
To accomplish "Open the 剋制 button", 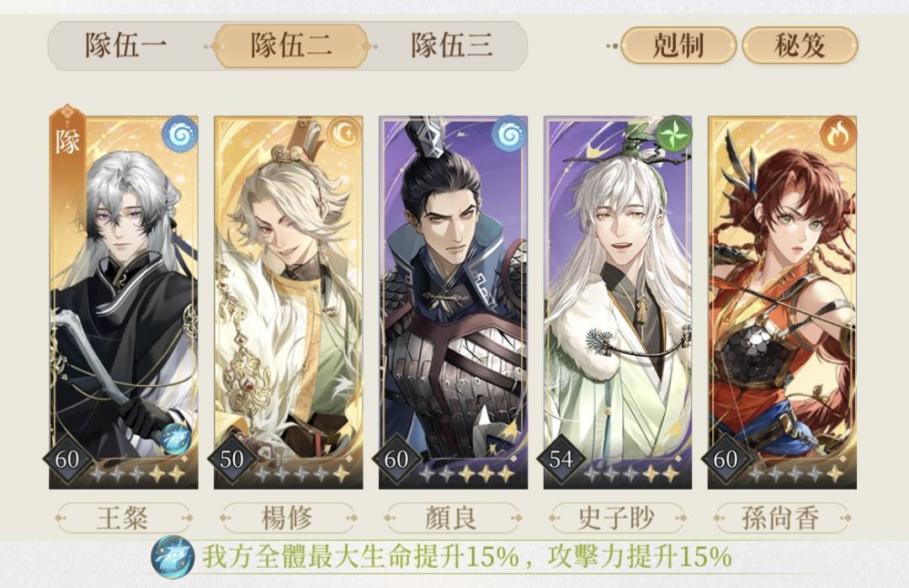I will point(678,45).
